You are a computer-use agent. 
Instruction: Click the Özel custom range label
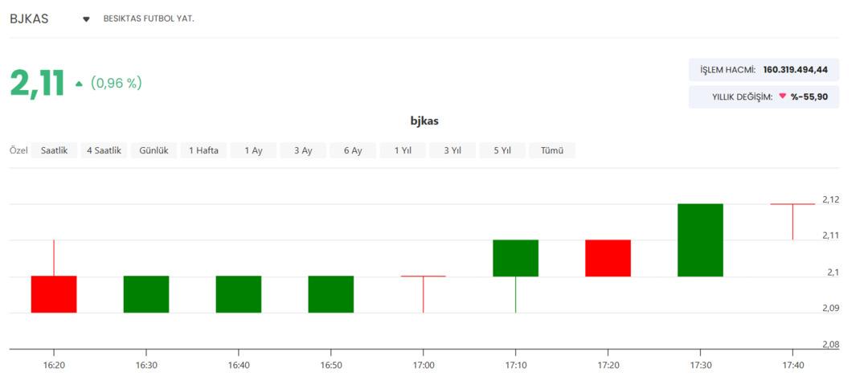(18, 150)
